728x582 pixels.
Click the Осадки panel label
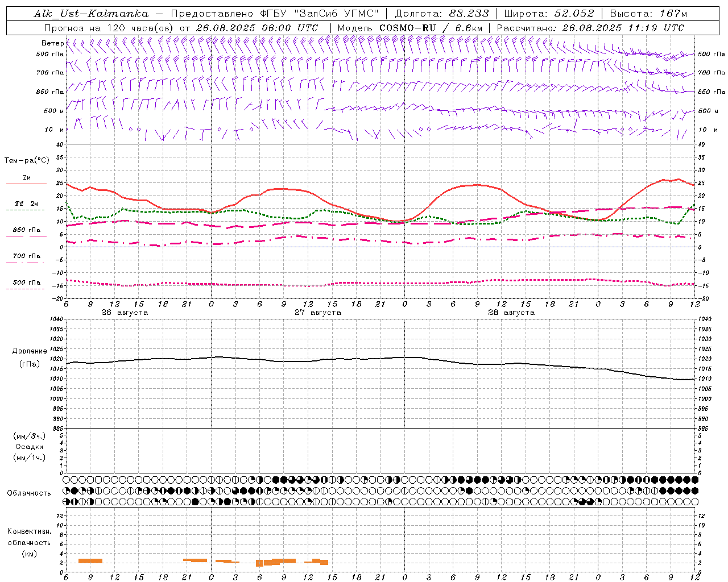click(x=30, y=447)
